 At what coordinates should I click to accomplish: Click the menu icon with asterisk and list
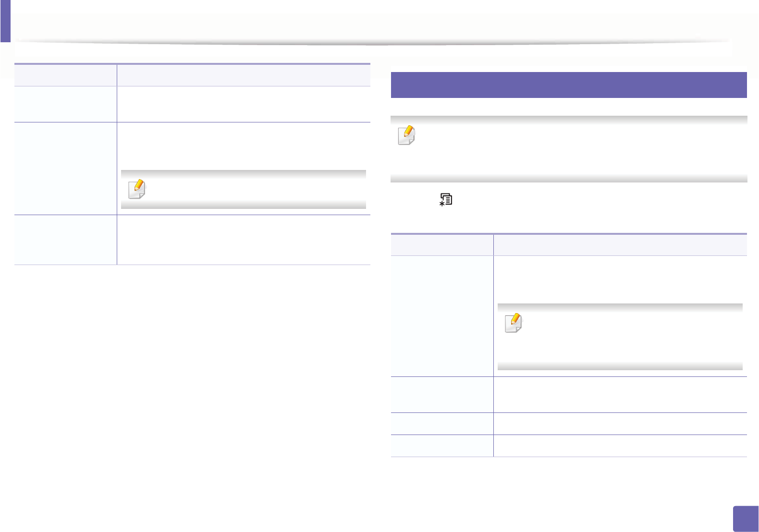[446, 200]
